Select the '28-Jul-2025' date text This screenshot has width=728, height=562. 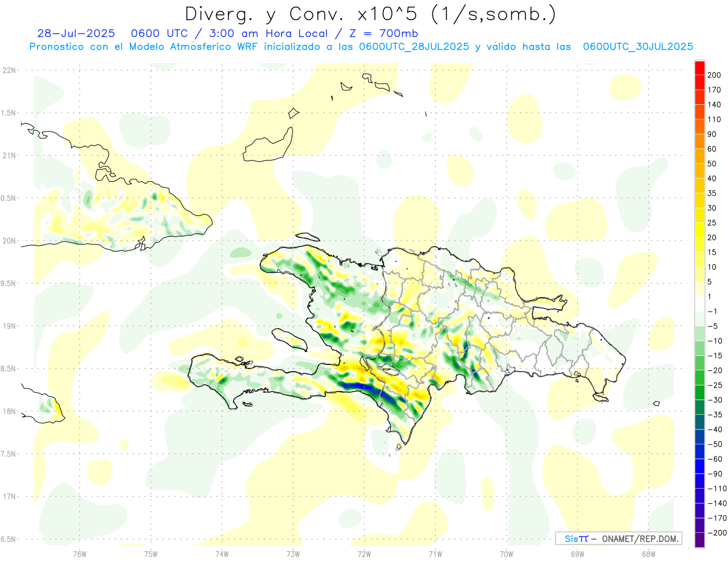(75, 33)
